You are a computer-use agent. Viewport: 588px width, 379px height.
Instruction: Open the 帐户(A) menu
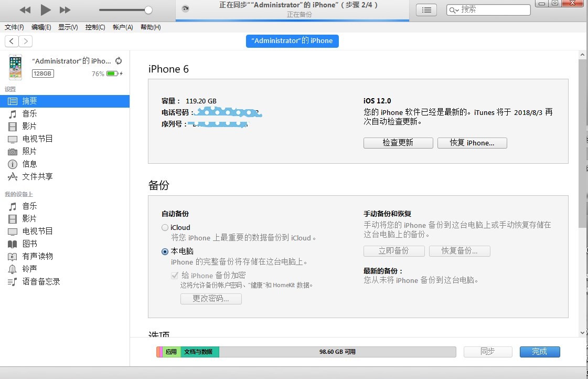pyautogui.click(x=123, y=27)
